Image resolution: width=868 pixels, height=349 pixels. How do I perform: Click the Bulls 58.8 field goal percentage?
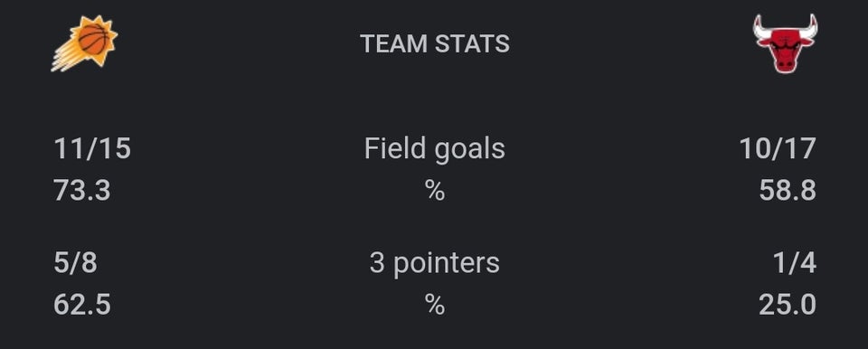788,191
